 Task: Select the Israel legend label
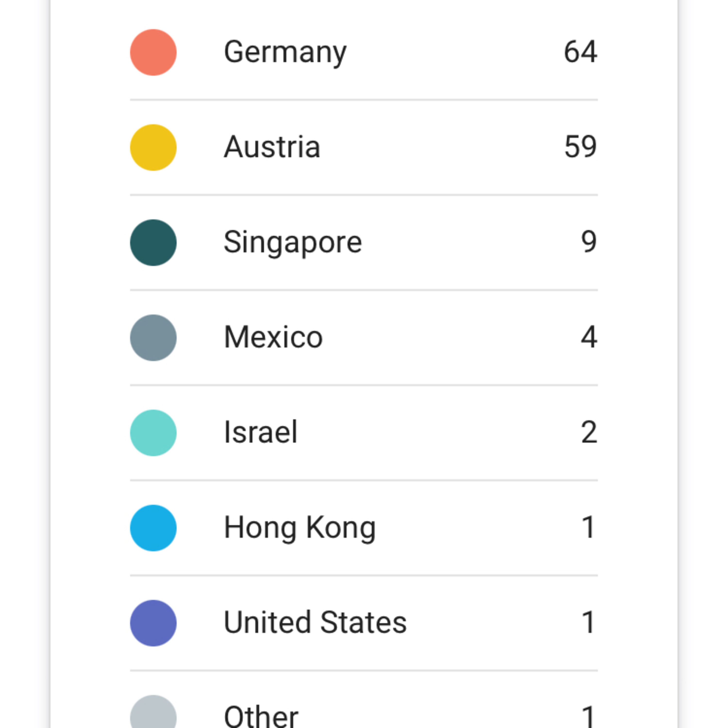tap(261, 433)
